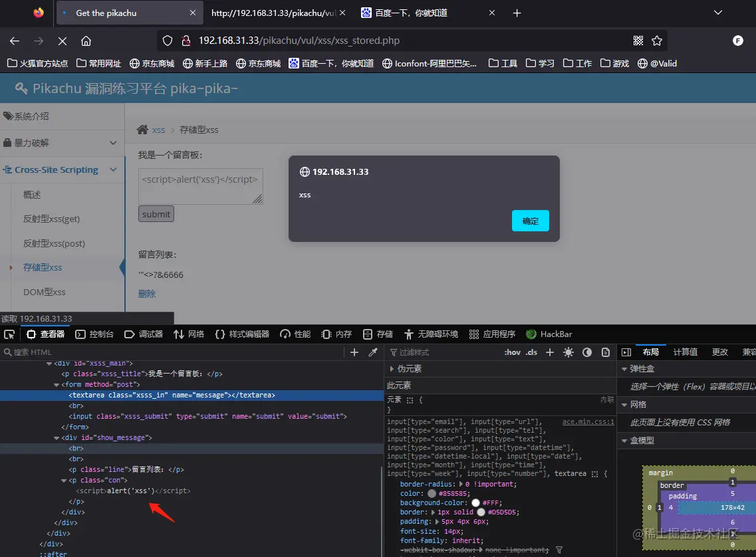Switch to the 计算值 panel tab
The height and width of the screenshot is (557, 756).
click(685, 352)
